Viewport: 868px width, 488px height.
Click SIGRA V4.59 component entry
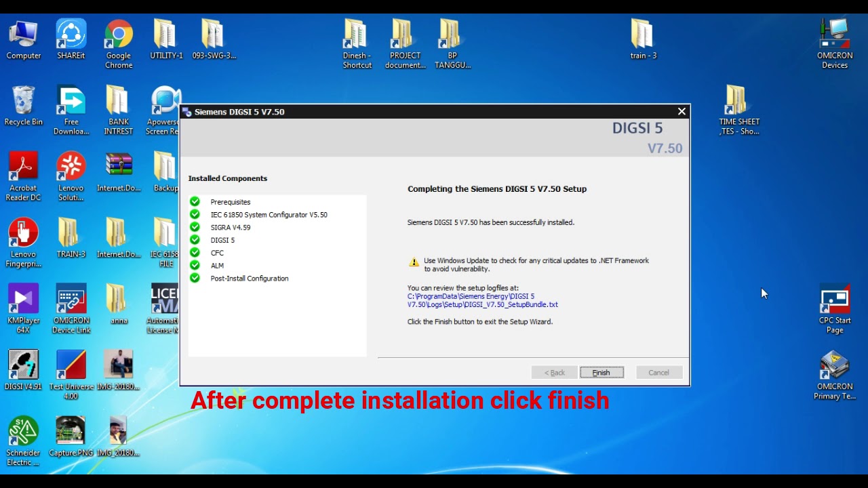pyautogui.click(x=231, y=228)
